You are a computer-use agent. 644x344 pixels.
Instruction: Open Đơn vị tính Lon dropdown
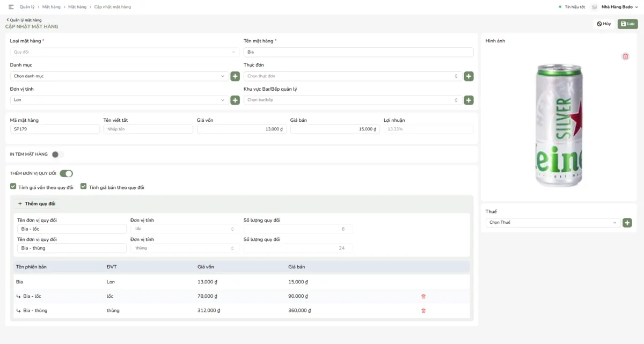tap(119, 100)
